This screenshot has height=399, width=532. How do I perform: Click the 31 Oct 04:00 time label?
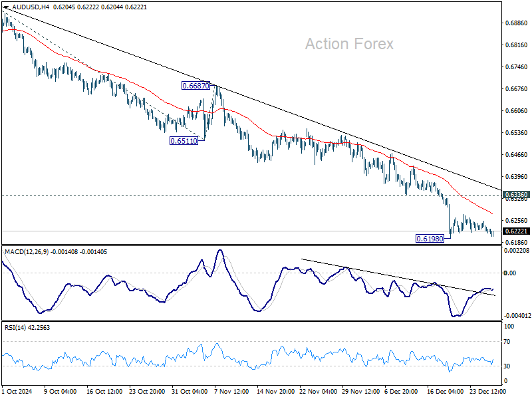(x=190, y=391)
